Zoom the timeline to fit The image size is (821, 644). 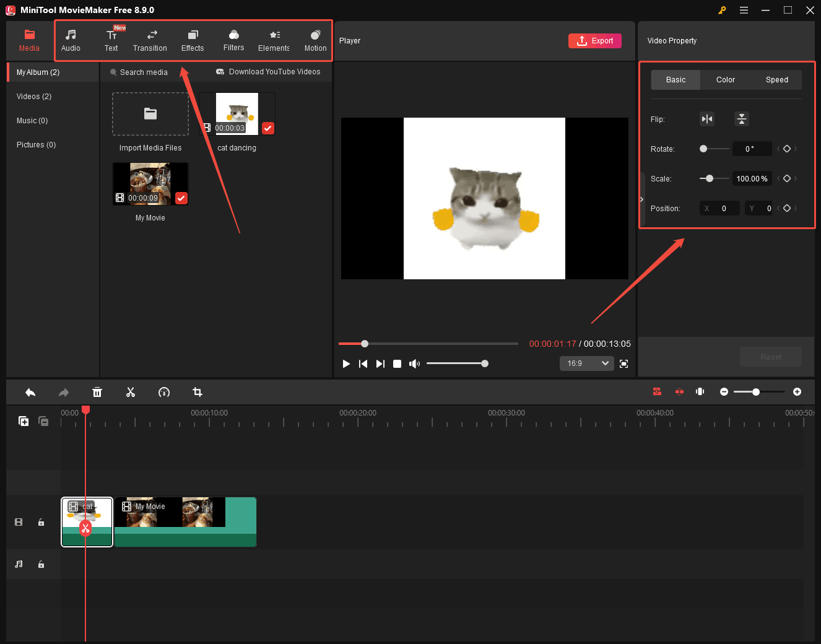(700, 391)
